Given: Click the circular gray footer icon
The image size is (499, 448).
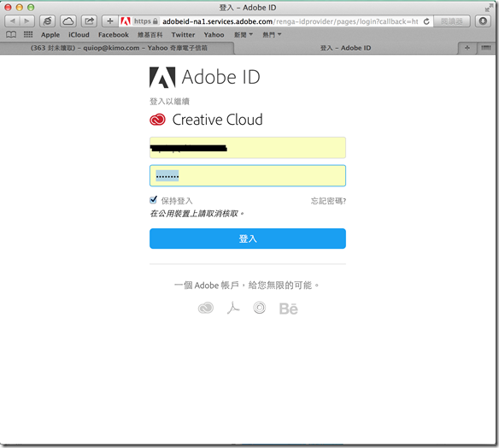Looking at the screenshot, I should pos(260,308).
